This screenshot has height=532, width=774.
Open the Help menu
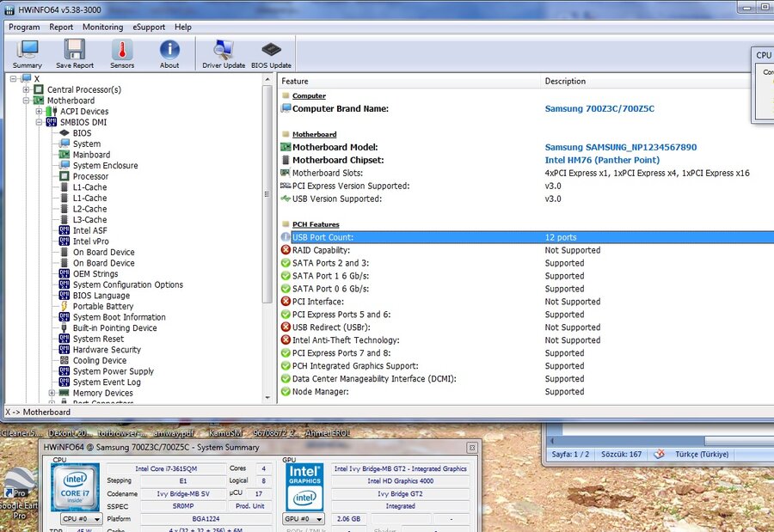(182, 28)
